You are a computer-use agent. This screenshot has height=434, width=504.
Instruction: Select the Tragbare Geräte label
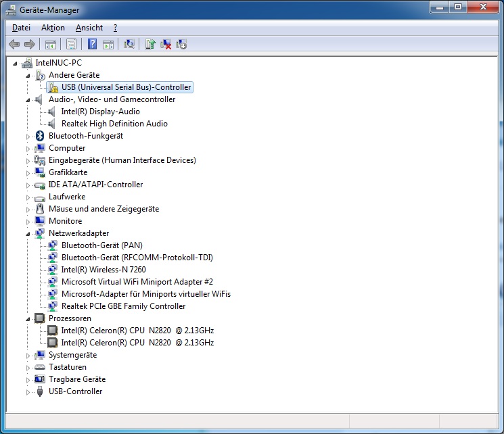coord(77,379)
